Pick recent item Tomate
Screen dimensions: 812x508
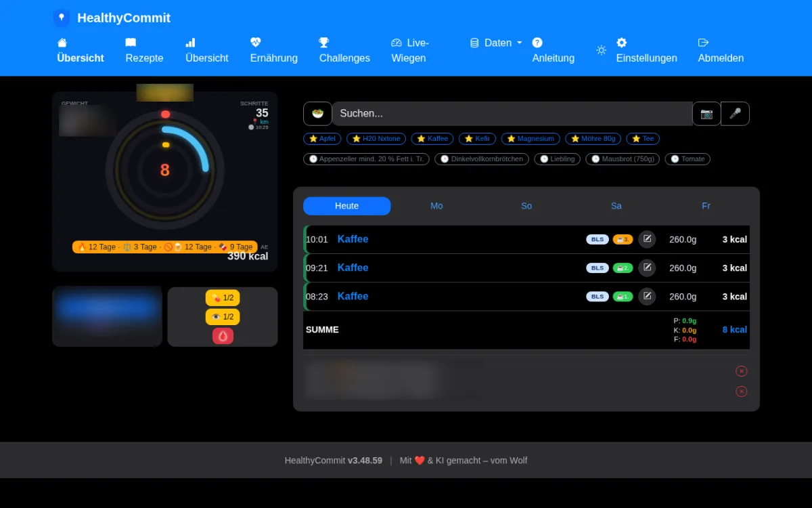pyautogui.click(x=687, y=159)
